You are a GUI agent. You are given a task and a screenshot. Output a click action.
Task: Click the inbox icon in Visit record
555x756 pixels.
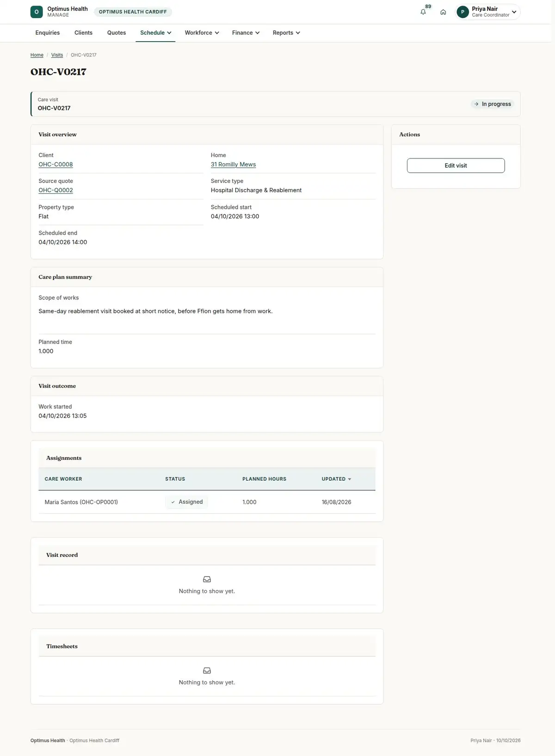pyautogui.click(x=207, y=579)
